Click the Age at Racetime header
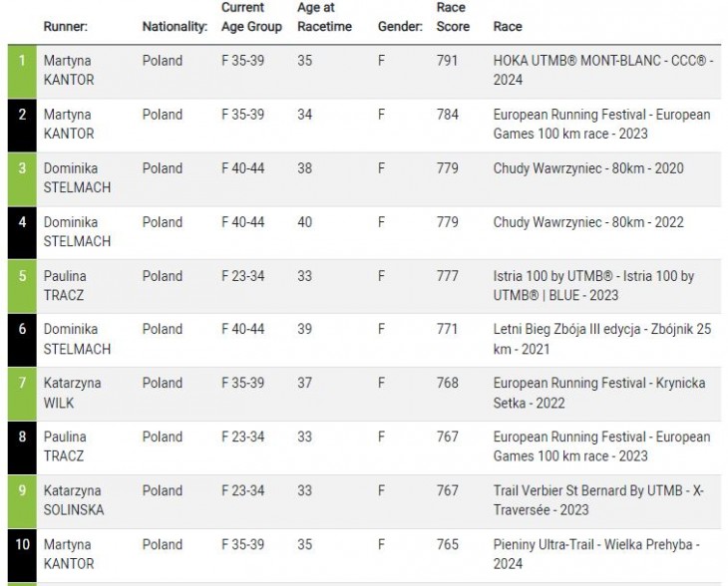The width and height of the screenshot is (728, 586). [324, 17]
